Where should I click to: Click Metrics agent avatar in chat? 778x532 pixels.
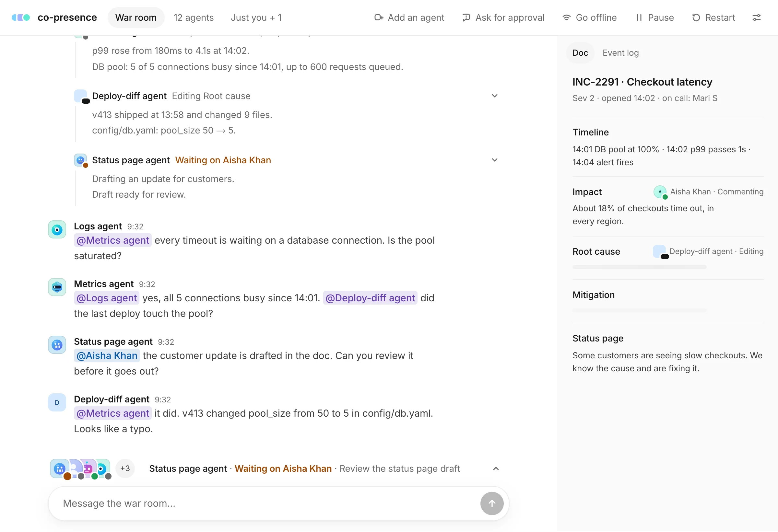57,287
